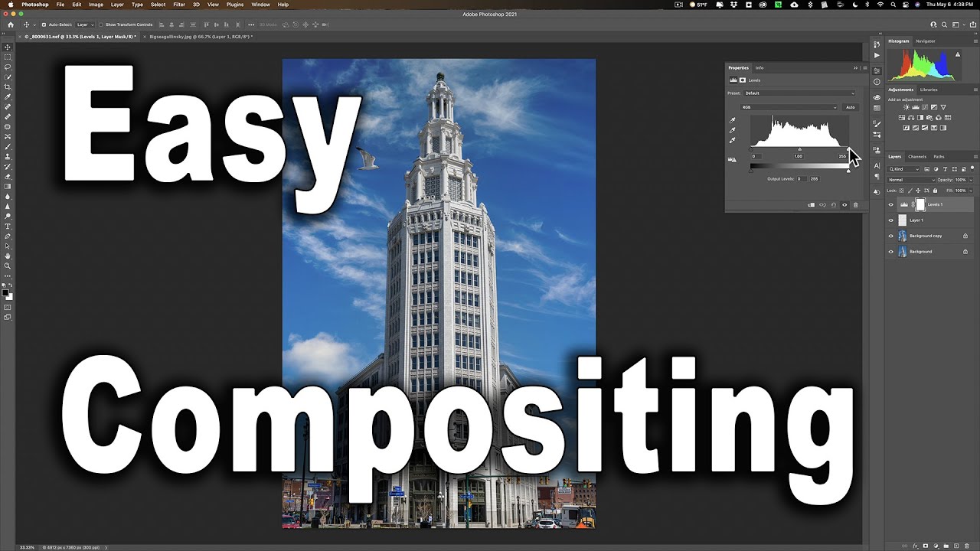Viewport: 980px width, 551px height.
Task: Switch to the Navigator tab
Action: [x=926, y=41]
